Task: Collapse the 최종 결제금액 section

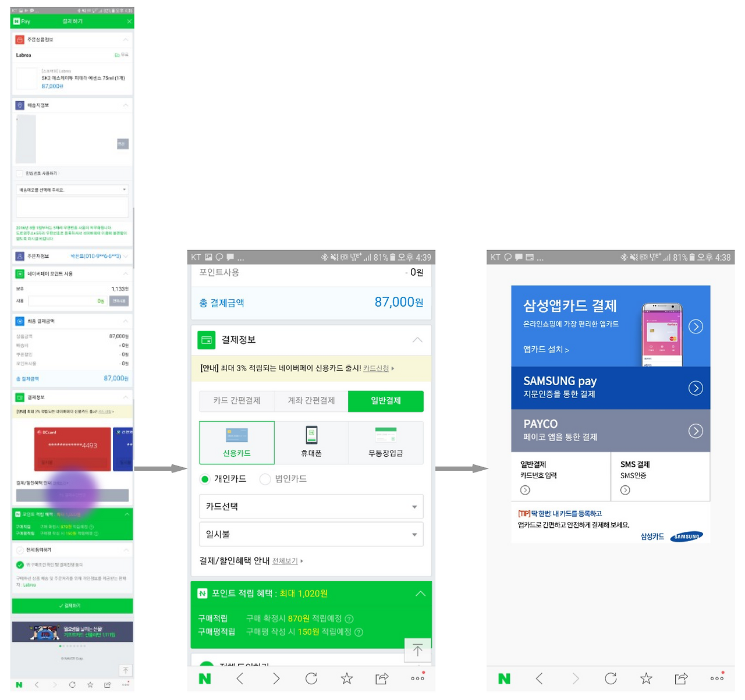Action: [125, 321]
